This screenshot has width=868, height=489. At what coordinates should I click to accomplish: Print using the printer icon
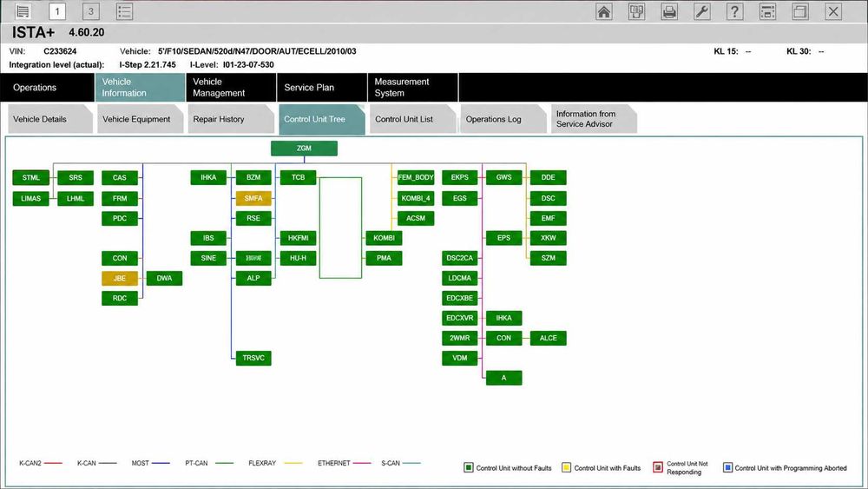click(669, 11)
